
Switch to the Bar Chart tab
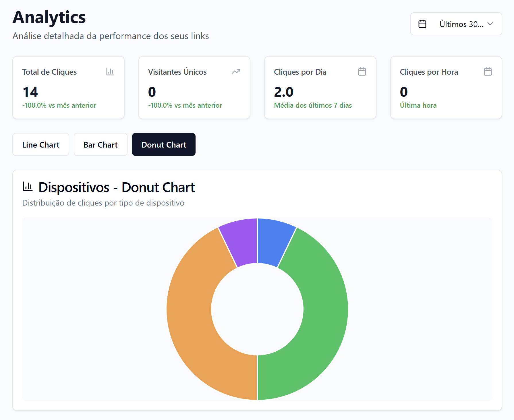pyautogui.click(x=101, y=145)
